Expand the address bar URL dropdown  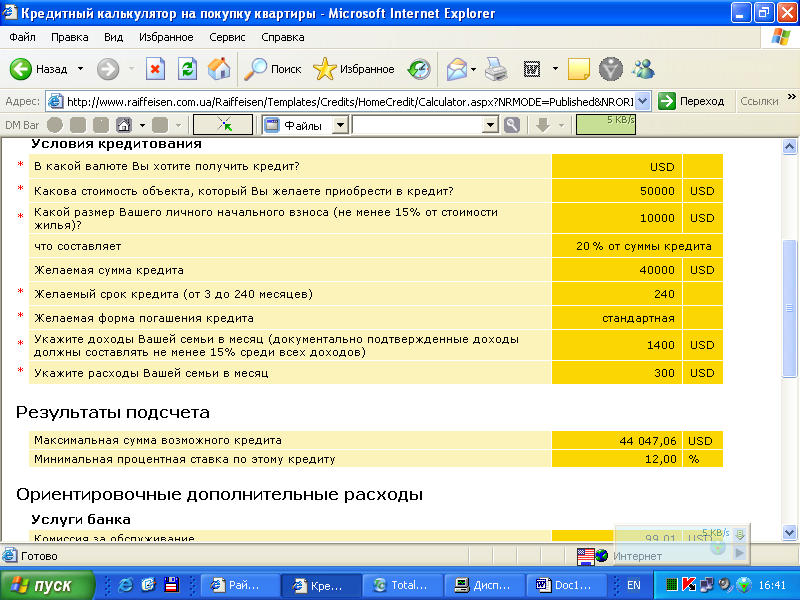point(642,101)
